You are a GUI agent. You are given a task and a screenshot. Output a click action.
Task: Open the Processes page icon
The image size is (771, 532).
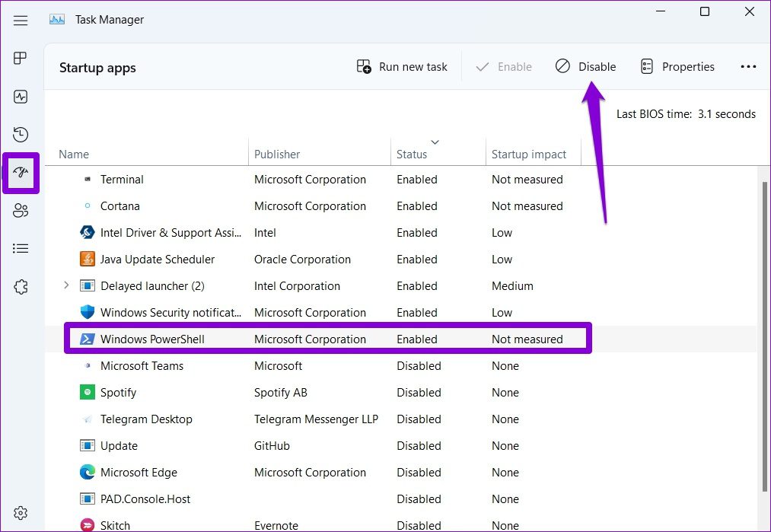(21, 58)
